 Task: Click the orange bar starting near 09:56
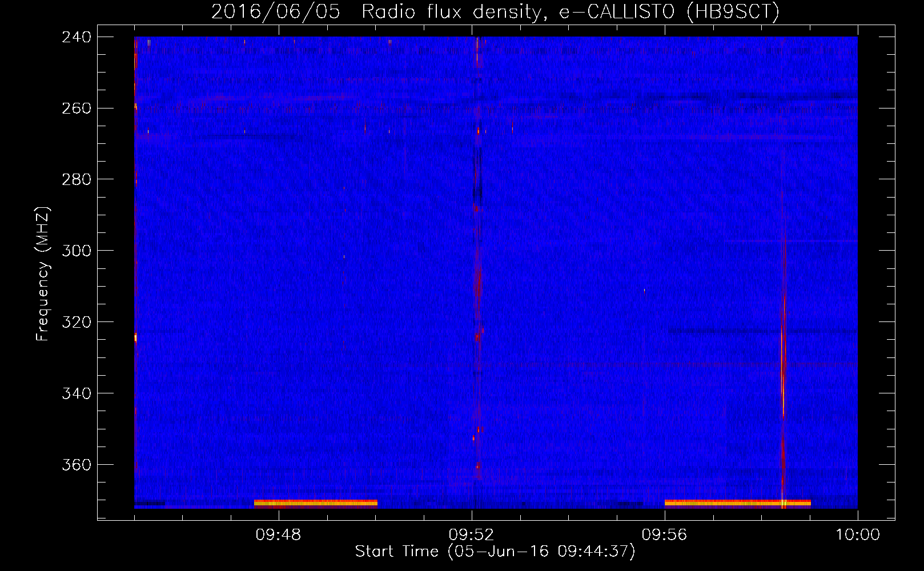tap(738, 504)
